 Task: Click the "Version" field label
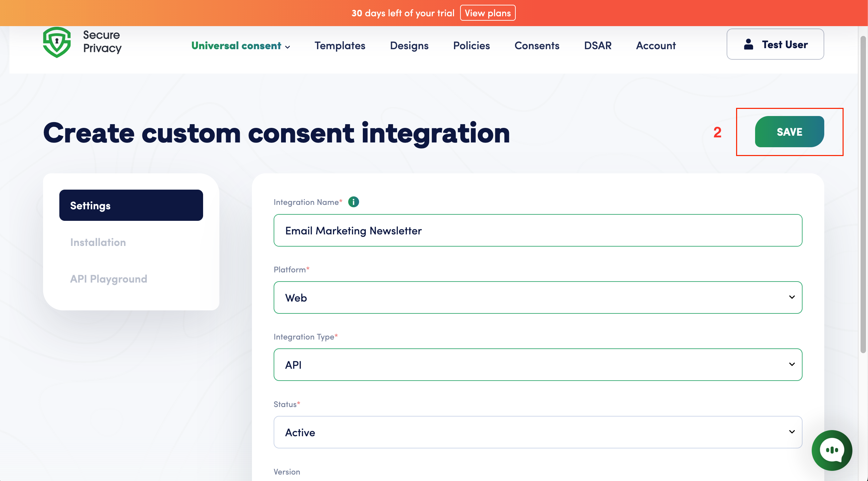(287, 472)
